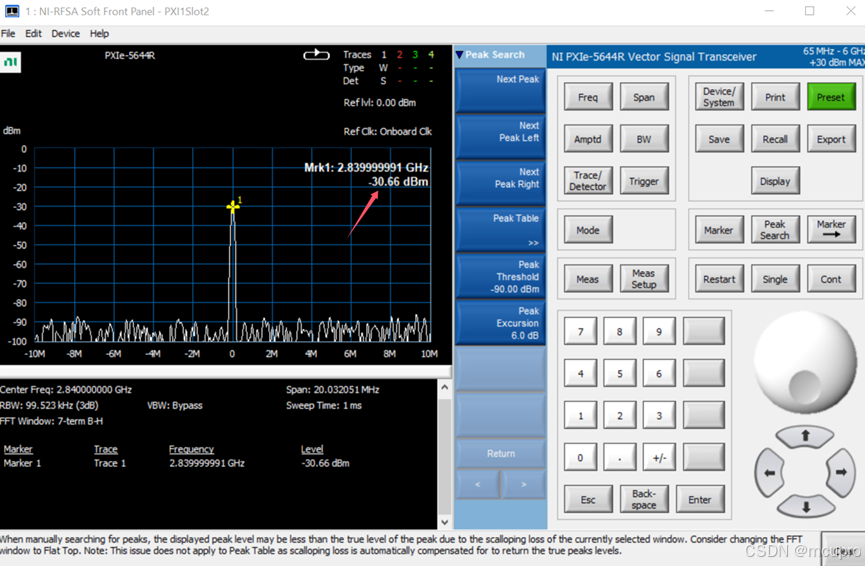Click the BW button
Image resolution: width=865 pixels, height=566 pixels.
pos(644,139)
